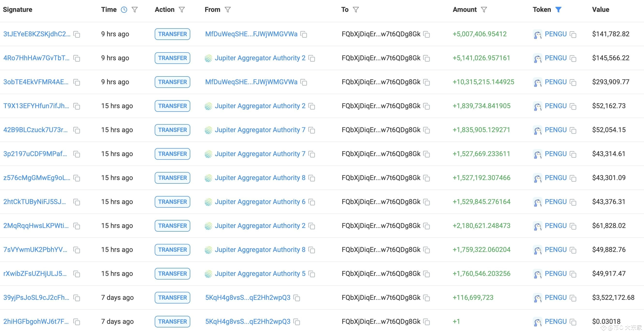644x333 pixels.
Task: Copy signature 39yjPsJoSL9cJ2cFh...
Action: click(77, 298)
